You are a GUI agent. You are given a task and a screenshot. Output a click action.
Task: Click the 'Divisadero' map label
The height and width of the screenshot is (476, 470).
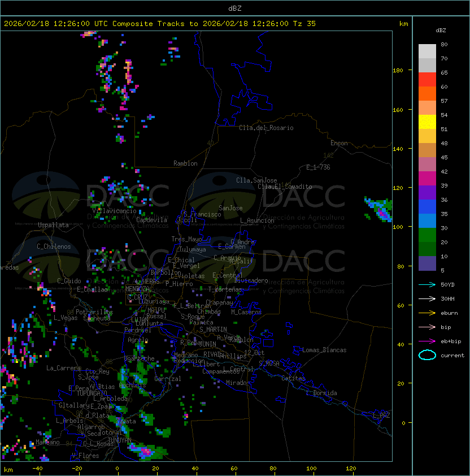tap(251, 280)
